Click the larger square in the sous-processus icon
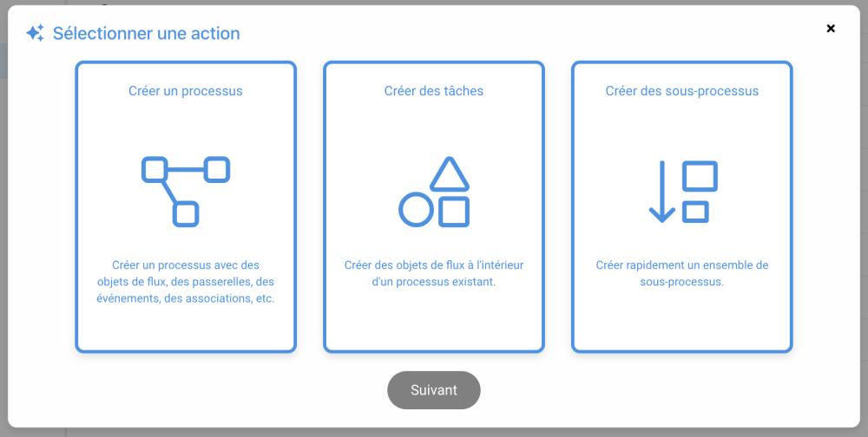This screenshot has width=868, height=437. pyautogui.click(x=700, y=176)
